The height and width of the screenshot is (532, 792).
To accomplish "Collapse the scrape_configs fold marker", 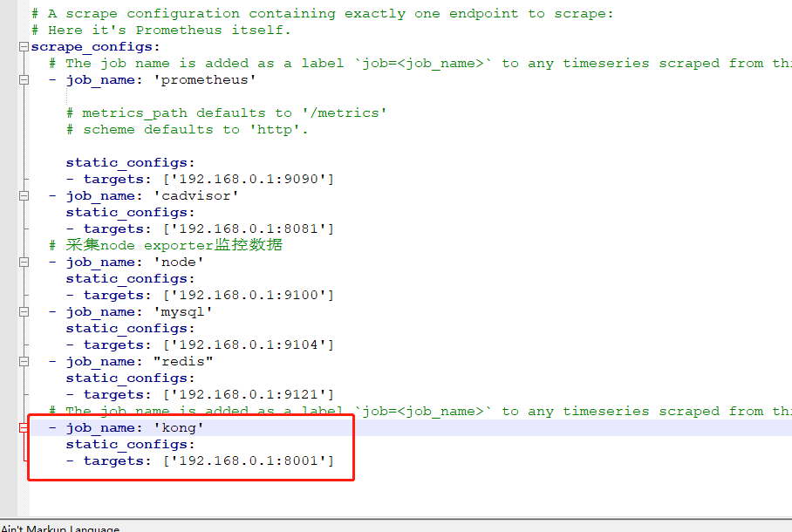I will (24, 47).
